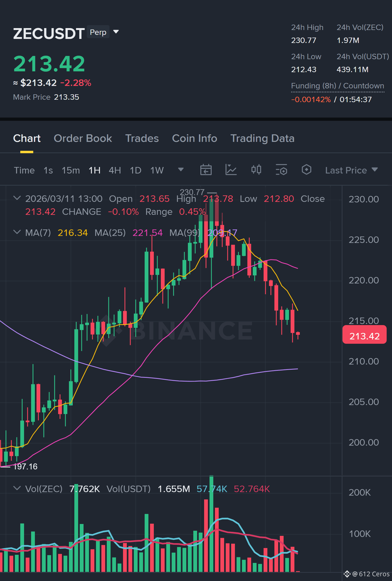Image resolution: width=392 pixels, height=581 pixels.
Task: Select the 4H timeframe
Action: click(115, 170)
